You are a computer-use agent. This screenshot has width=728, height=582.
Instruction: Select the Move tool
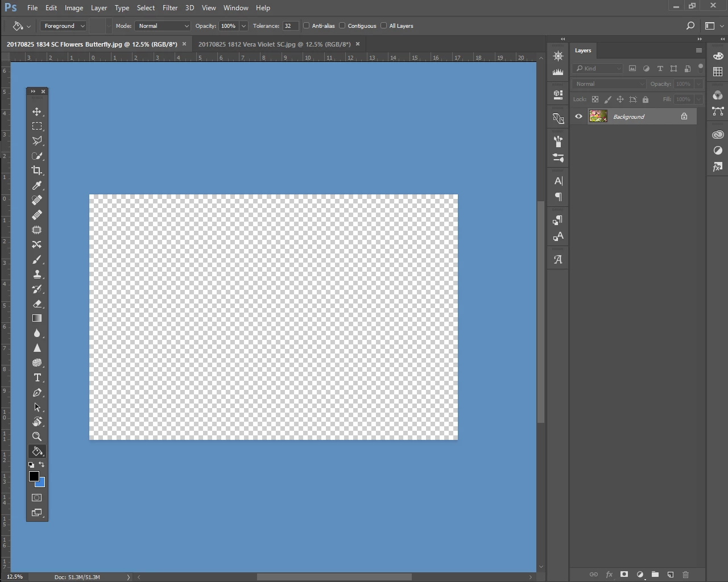pyautogui.click(x=37, y=111)
